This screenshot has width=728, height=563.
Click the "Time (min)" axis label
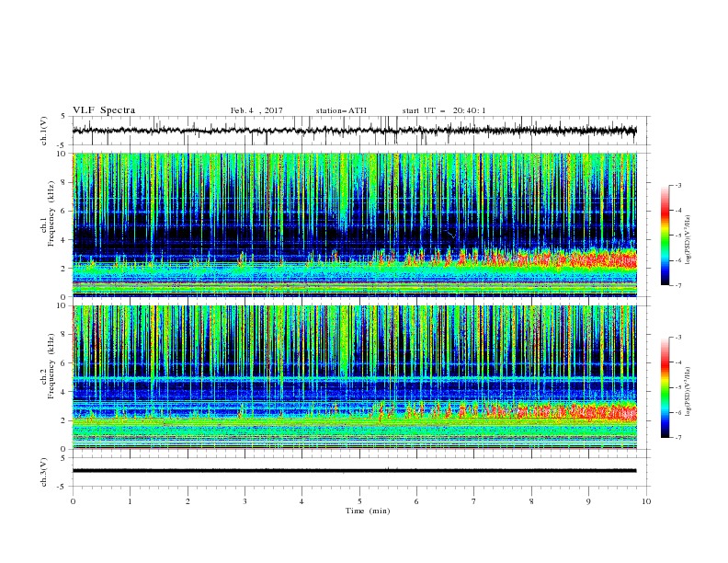pyautogui.click(x=368, y=511)
